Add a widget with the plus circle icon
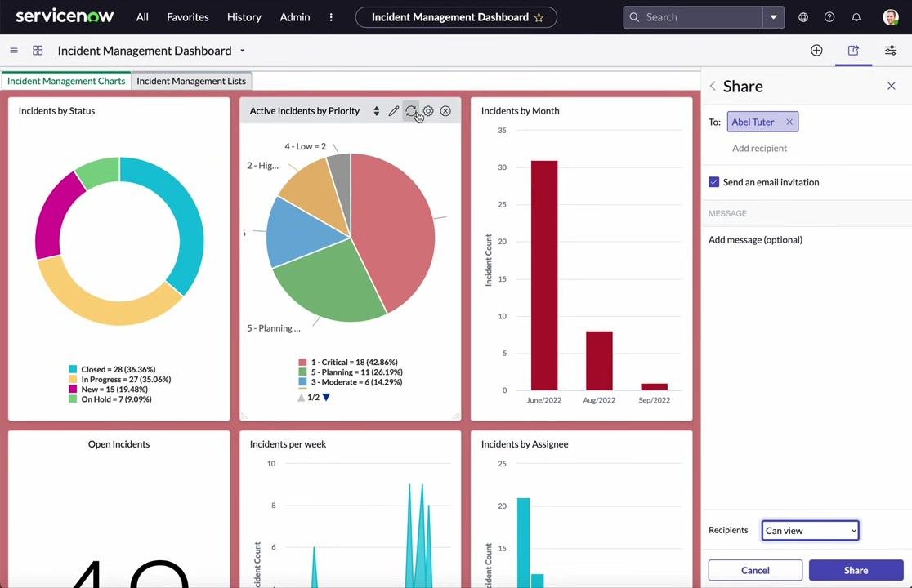 point(816,51)
